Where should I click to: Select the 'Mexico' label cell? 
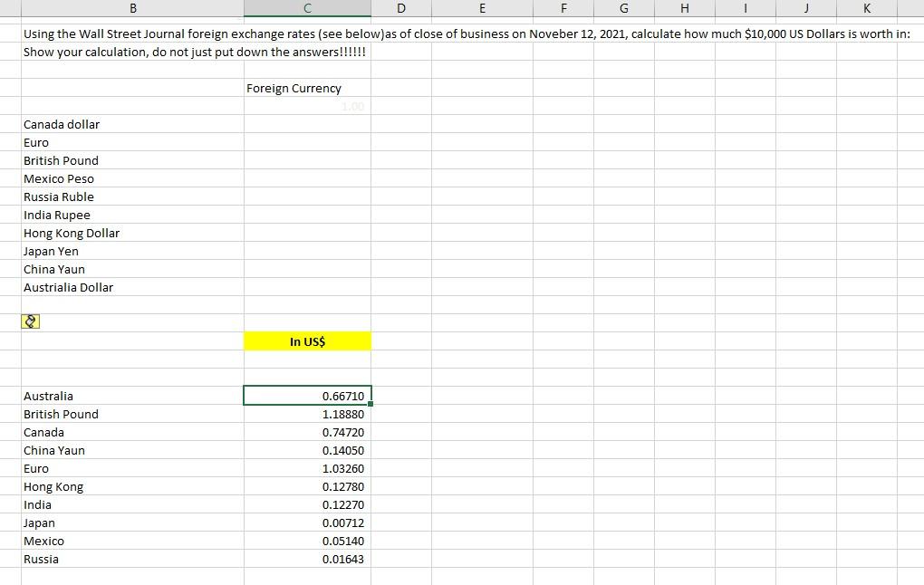(x=132, y=541)
